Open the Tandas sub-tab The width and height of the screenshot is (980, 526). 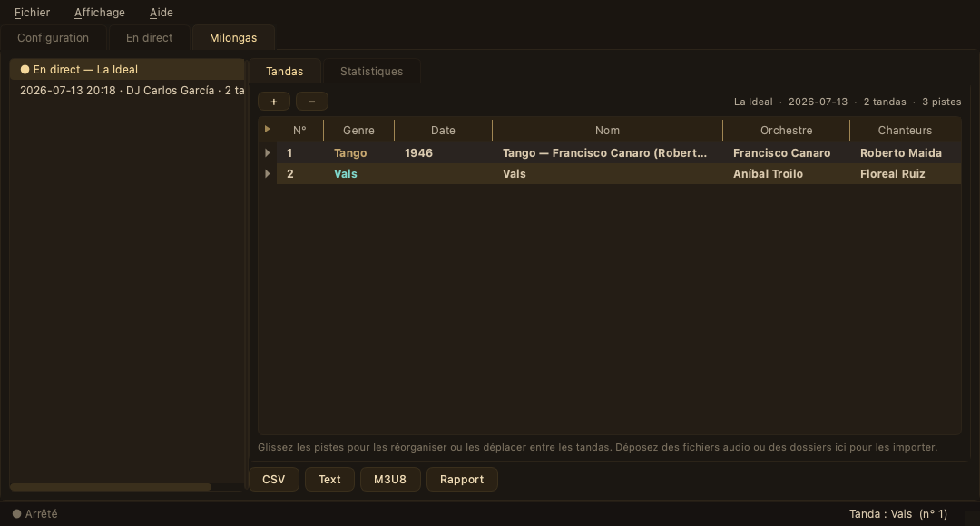click(x=284, y=72)
